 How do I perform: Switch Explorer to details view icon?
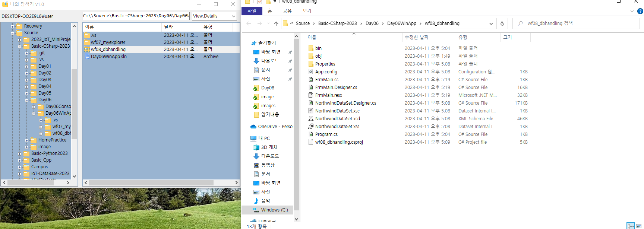coord(631,226)
